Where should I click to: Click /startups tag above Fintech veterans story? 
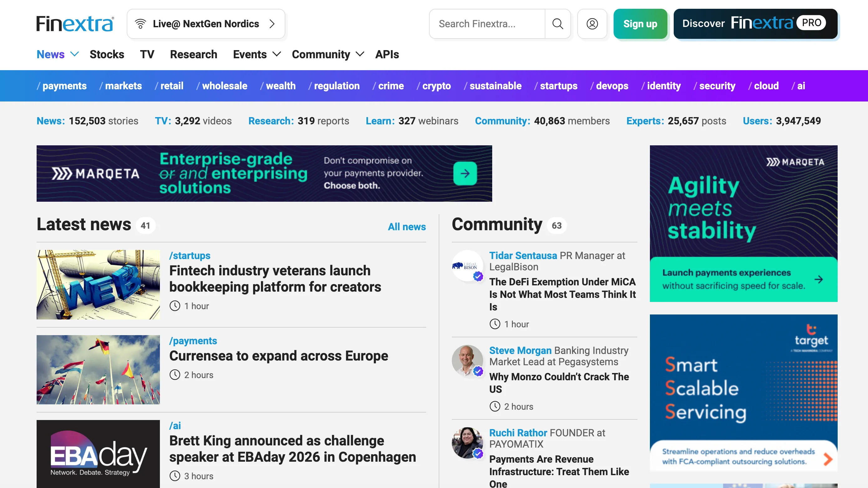(x=190, y=255)
